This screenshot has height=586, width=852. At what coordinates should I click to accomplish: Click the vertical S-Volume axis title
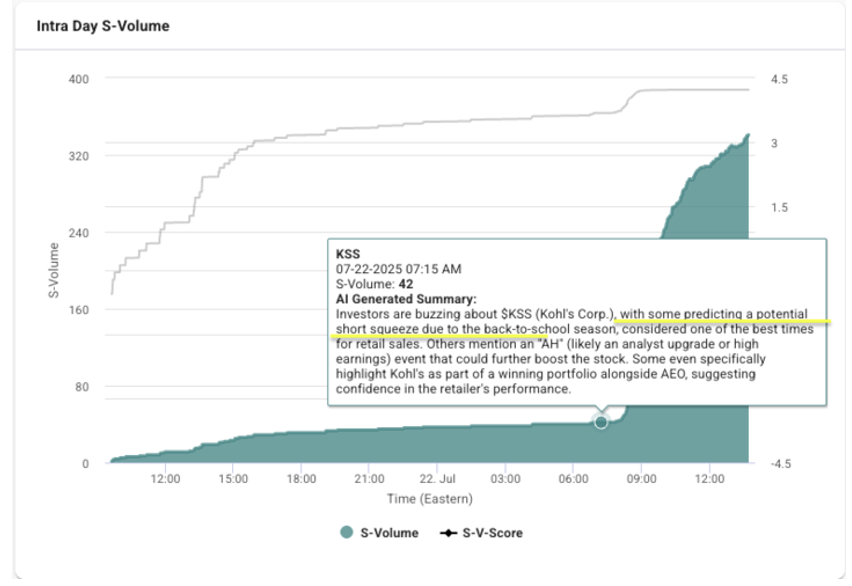coord(53,271)
